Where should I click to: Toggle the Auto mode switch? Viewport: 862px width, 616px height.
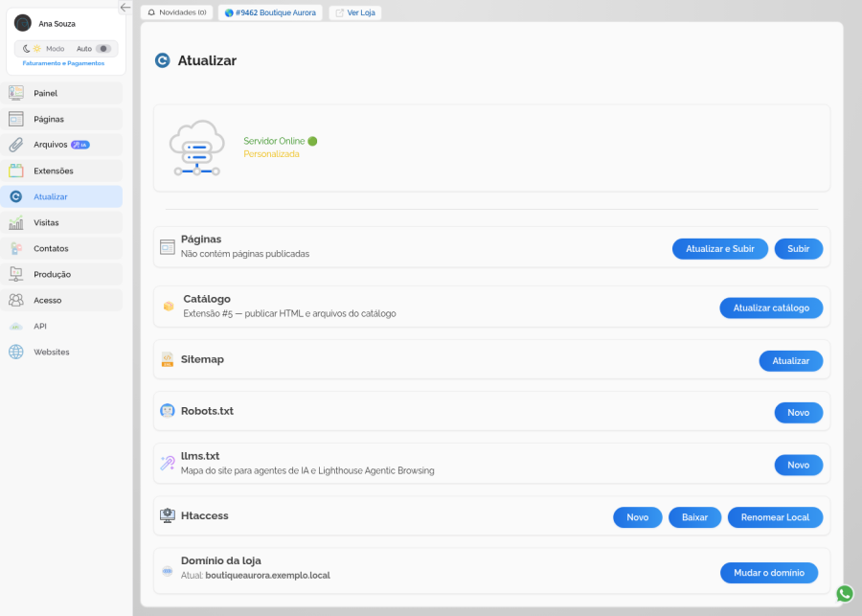pos(102,49)
